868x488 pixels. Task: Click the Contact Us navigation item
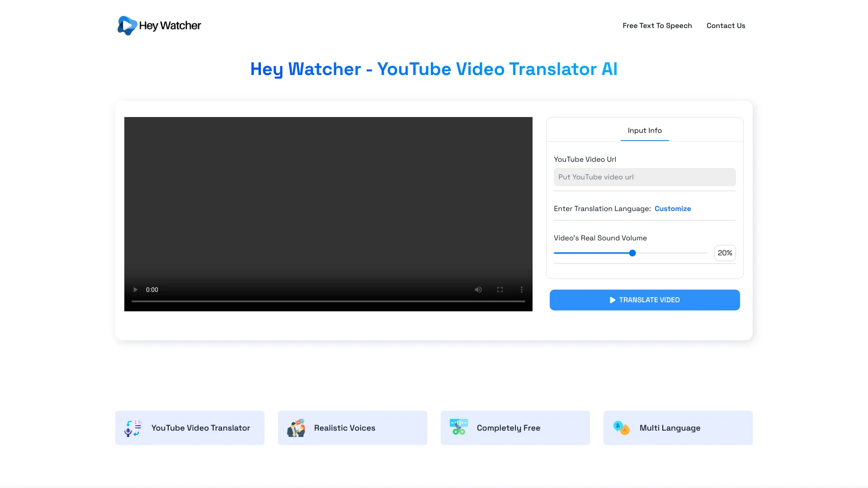click(x=726, y=26)
